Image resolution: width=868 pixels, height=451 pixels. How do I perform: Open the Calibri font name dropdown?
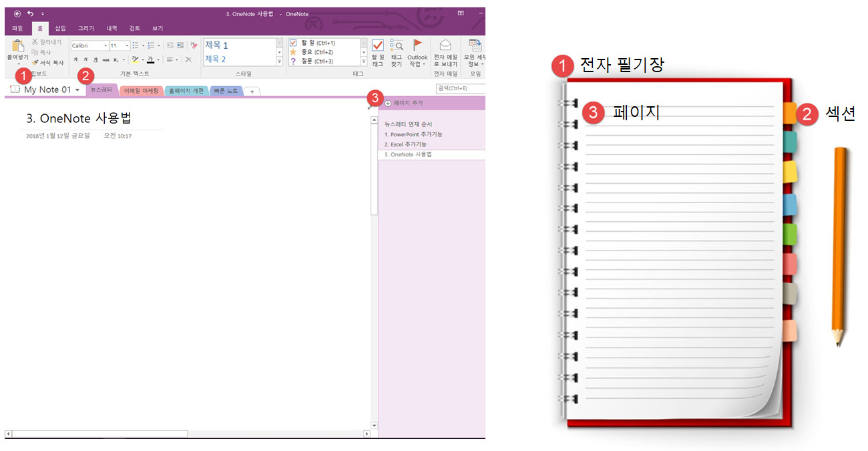(x=105, y=45)
